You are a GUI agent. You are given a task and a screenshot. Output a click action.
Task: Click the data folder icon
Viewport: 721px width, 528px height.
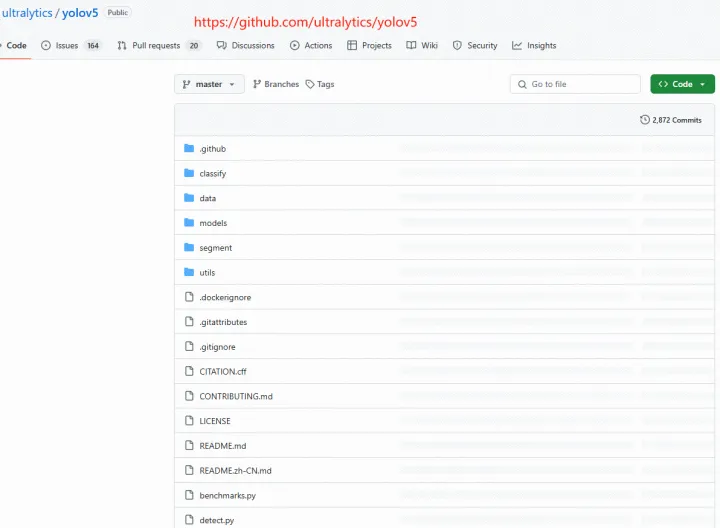tap(189, 198)
